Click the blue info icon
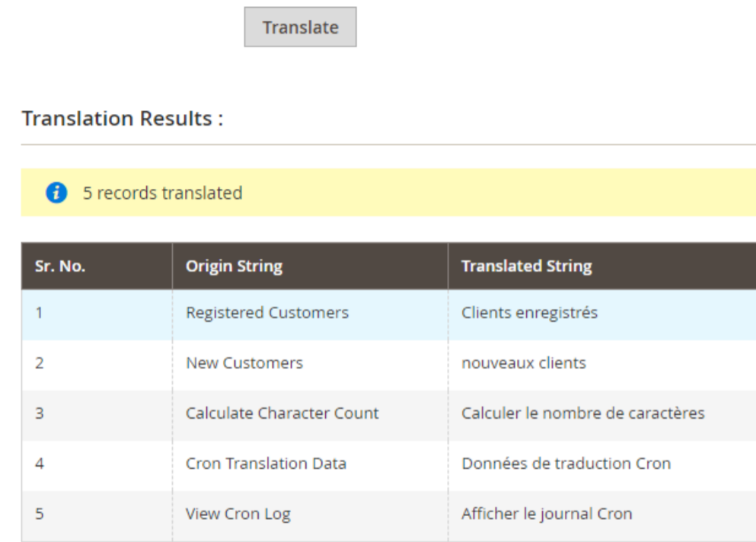The image size is (756, 542). [x=56, y=193]
